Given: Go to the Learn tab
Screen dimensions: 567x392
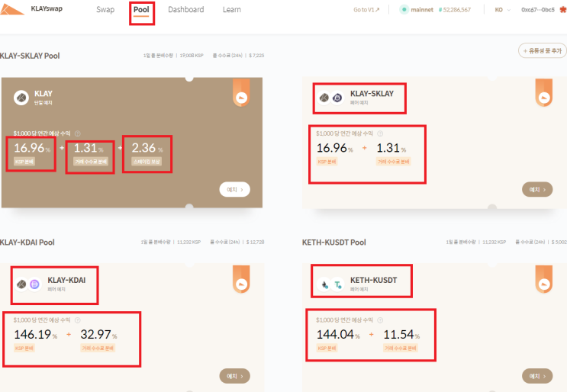Looking at the screenshot, I should click(232, 10).
